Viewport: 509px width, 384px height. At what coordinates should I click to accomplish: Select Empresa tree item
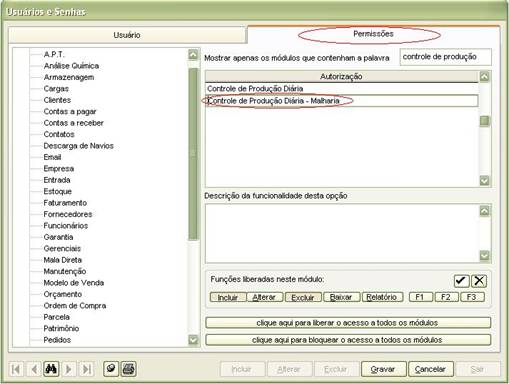click(58, 168)
